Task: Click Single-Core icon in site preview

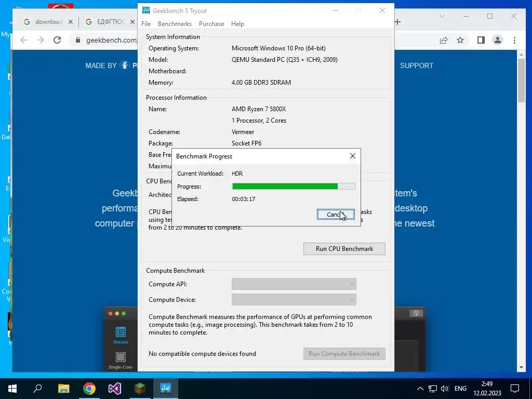Action: [121, 361]
